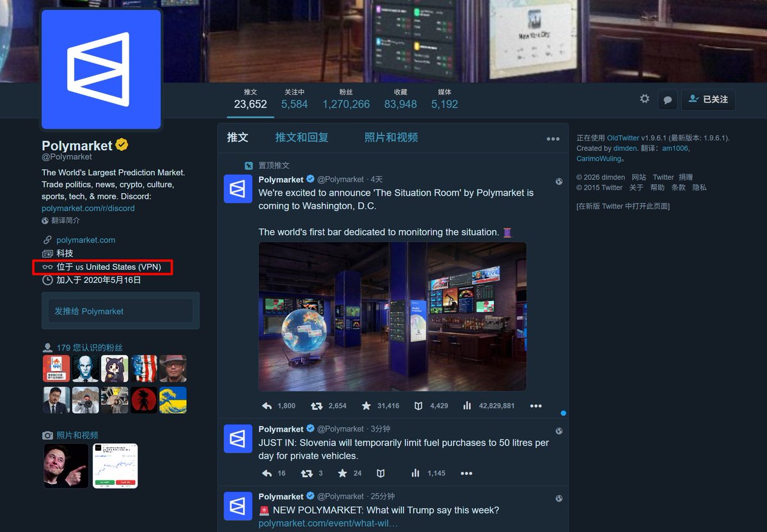Image resolution: width=767 pixels, height=532 pixels.
Task: Click the 发推给 Polymarket compose field
Action: [120, 311]
